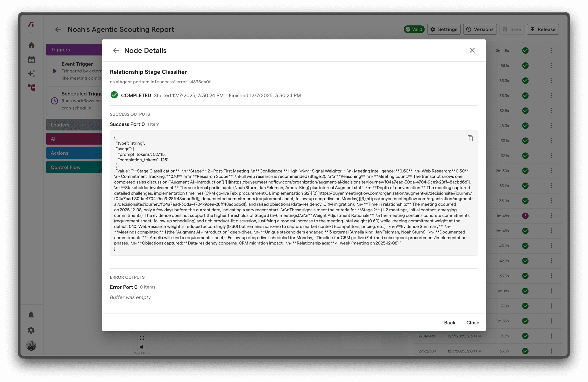Image resolution: width=588 pixels, height=382 pixels.
Task: Open the workflow nodes icon in the sidebar
Action: [x=31, y=88]
